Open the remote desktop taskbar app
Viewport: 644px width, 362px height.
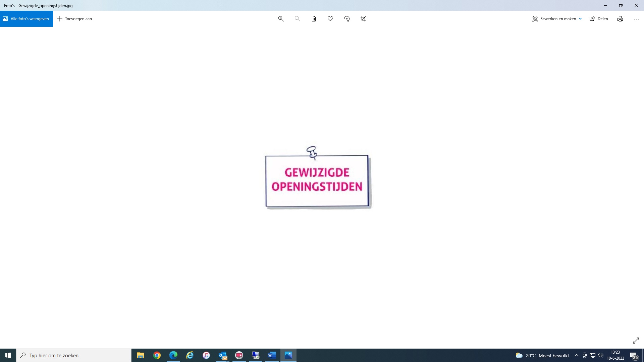[x=256, y=355]
